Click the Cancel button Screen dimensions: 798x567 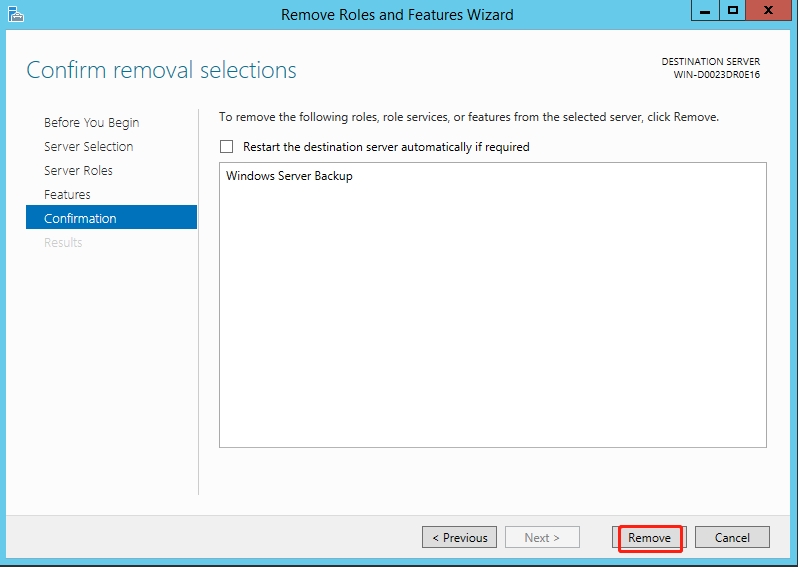tap(732, 537)
